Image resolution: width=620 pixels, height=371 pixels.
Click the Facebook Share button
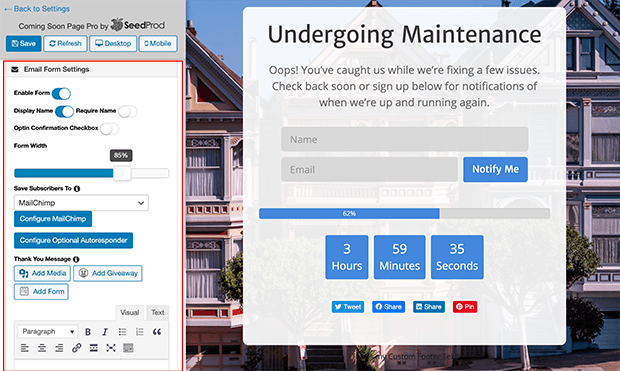(x=388, y=307)
